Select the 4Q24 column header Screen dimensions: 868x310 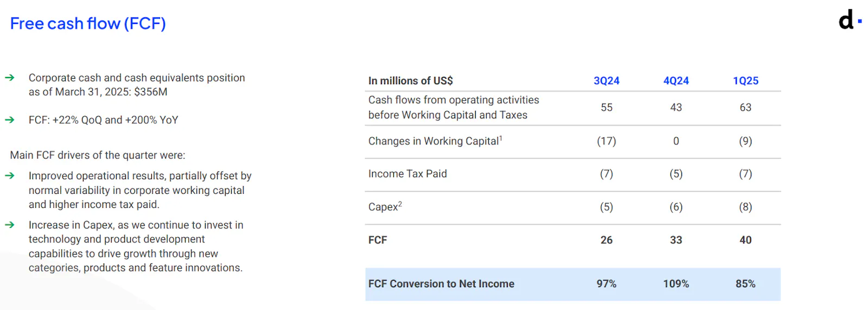pos(676,80)
